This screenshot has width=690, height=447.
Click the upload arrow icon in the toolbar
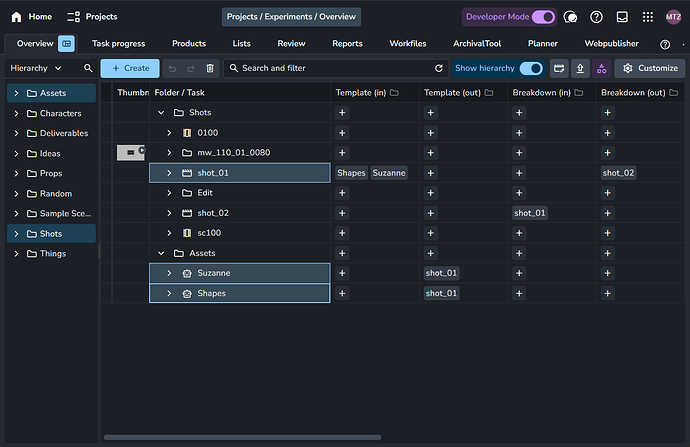click(580, 68)
